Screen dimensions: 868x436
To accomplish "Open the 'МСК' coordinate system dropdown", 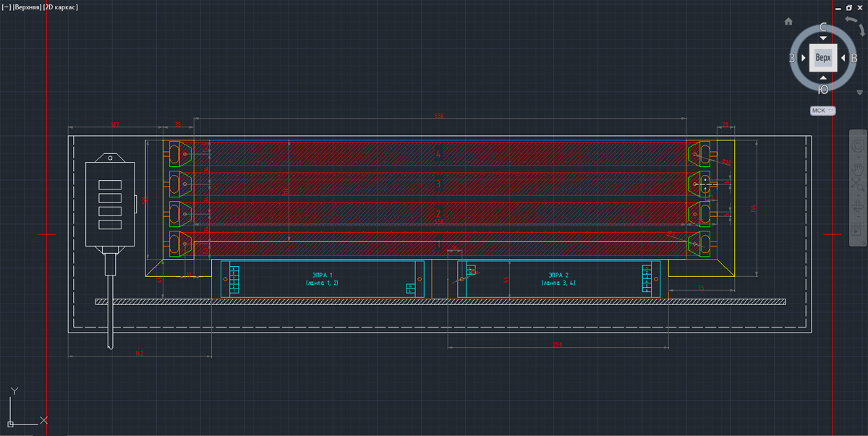I will [822, 111].
